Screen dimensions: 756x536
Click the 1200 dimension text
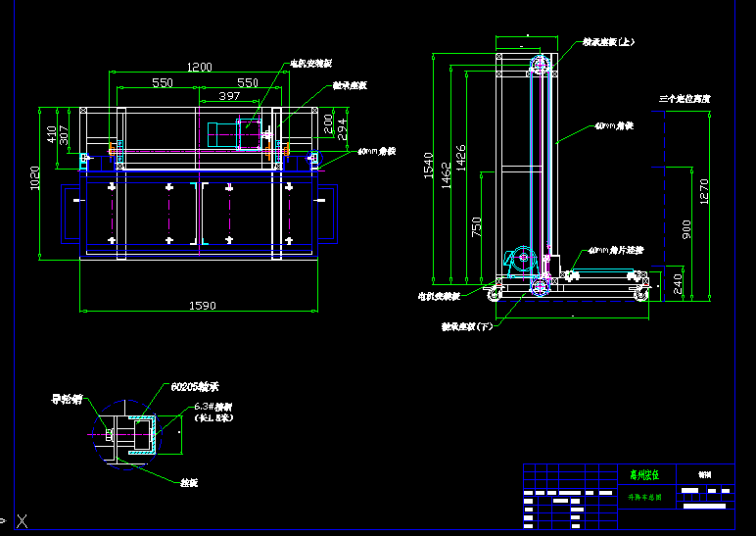pos(200,67)
